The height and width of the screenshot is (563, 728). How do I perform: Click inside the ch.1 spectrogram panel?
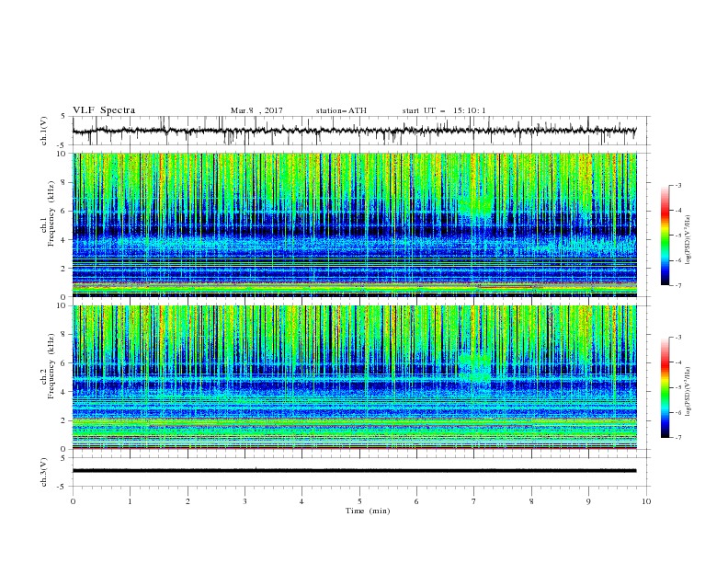355,224
